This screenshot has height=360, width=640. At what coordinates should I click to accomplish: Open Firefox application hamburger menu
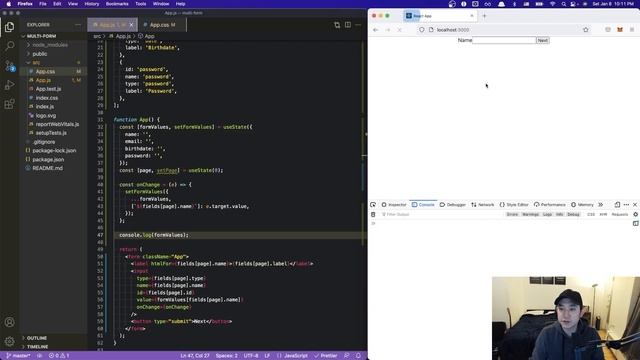[632, 30]
